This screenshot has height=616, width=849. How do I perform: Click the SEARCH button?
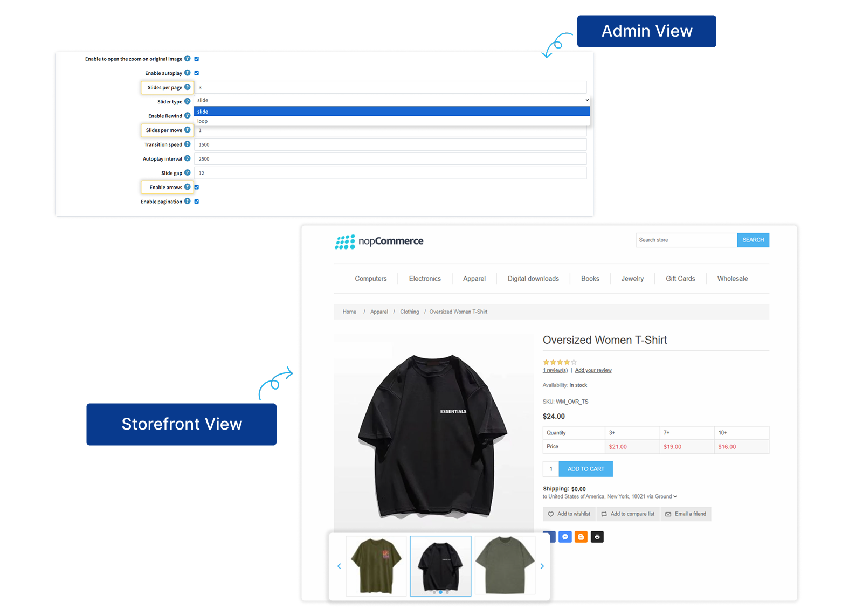point(753,240)
